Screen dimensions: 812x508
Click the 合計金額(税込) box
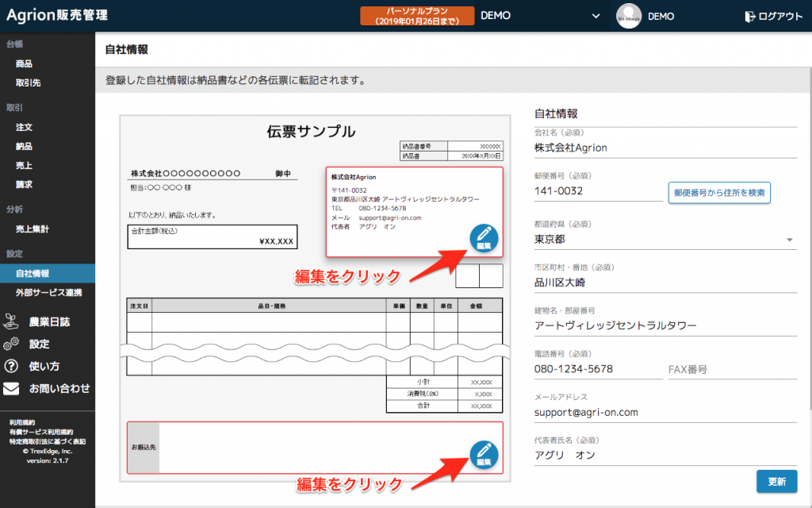(213, 237)
